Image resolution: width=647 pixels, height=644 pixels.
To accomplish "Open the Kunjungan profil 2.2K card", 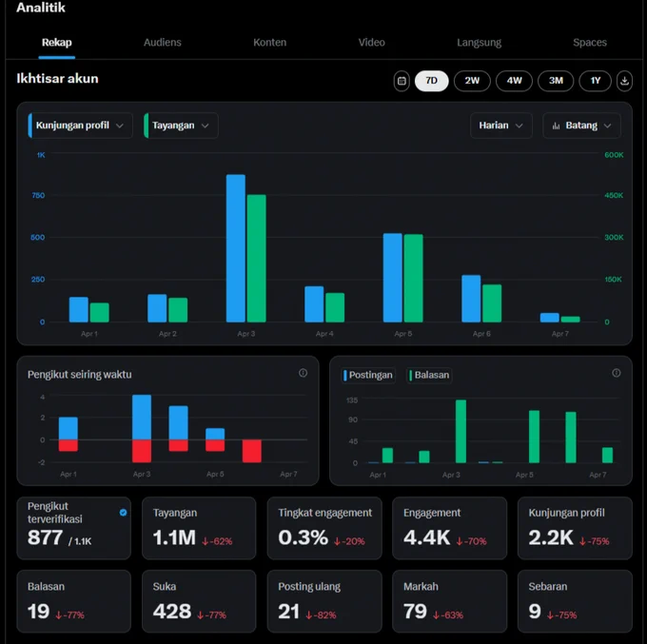I will pos(575,528).
